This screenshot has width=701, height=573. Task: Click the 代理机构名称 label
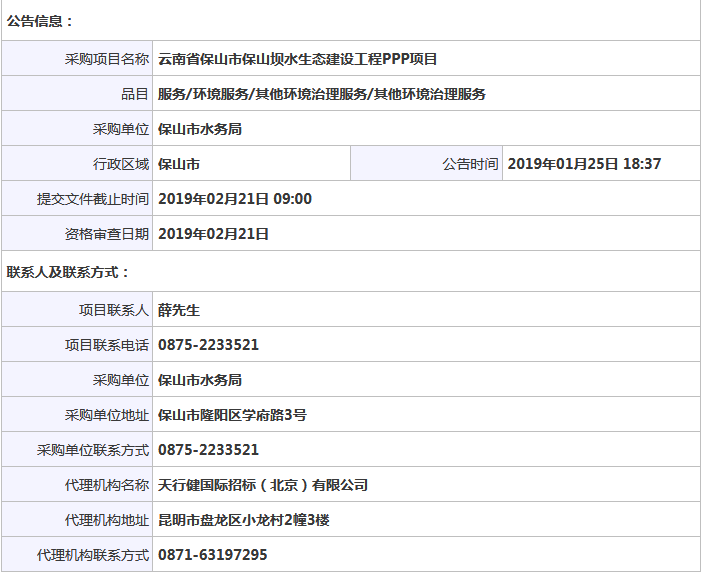106,485
